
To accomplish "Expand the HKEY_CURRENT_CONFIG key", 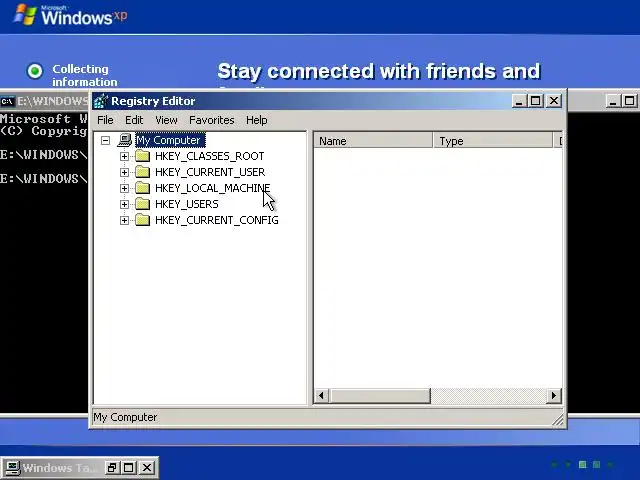I will click(124, 220).
